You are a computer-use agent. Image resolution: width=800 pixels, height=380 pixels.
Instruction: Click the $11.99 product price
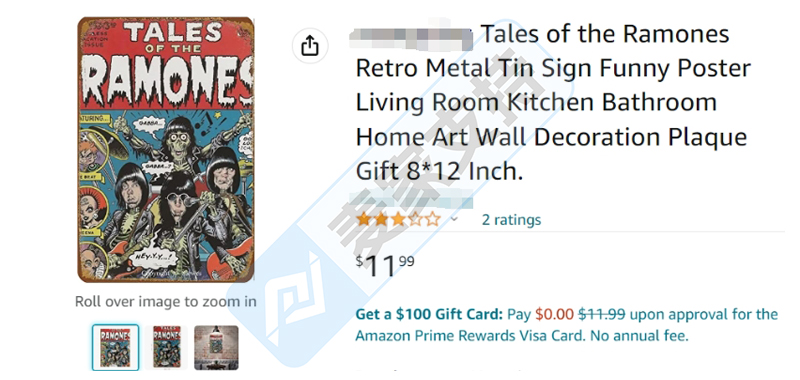[385, 265]
